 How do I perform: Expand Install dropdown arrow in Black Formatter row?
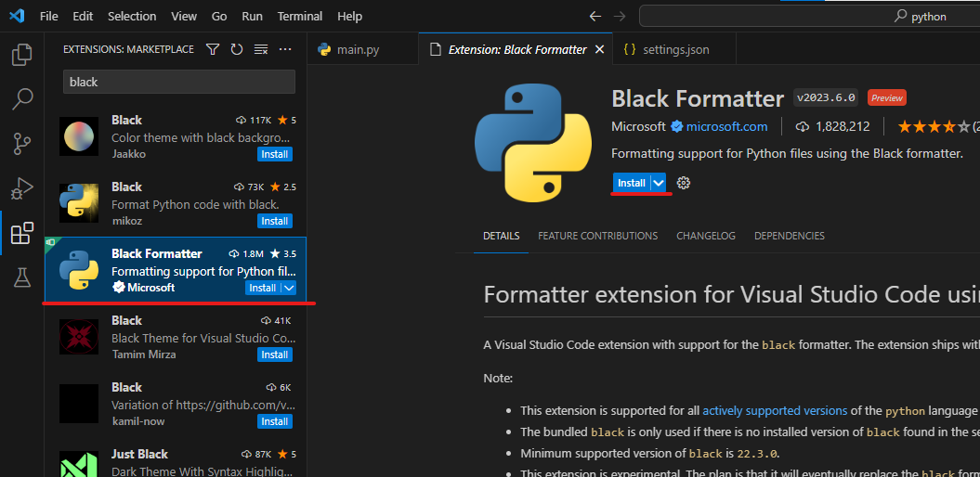pyautogui.click(x=289, y=288)
